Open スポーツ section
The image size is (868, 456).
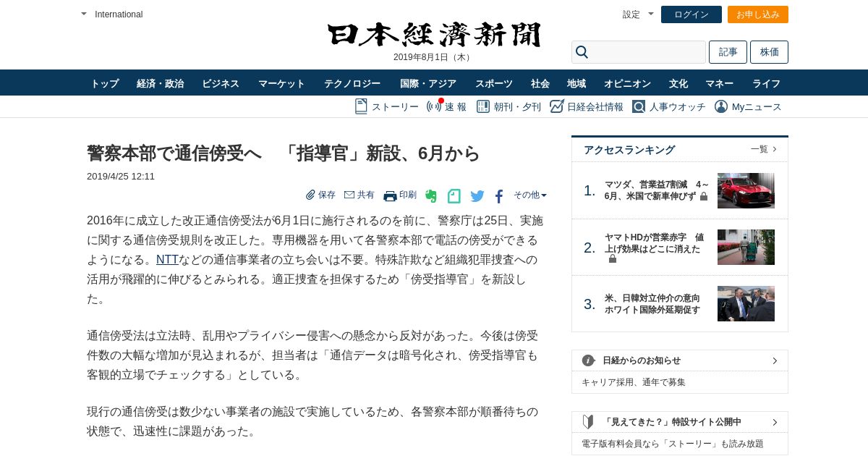494,83
